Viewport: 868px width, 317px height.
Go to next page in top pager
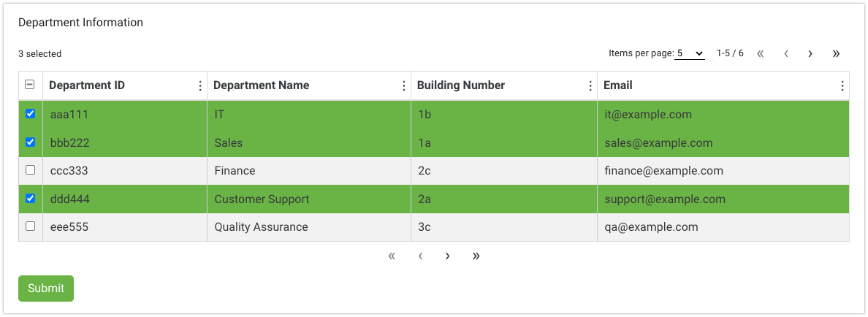tap(810, 54)
